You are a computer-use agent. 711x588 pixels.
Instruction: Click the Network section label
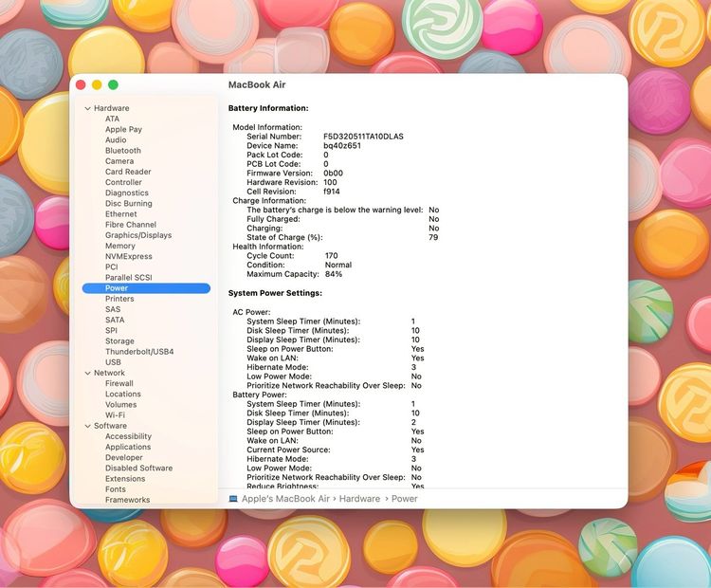coord(109,373)
